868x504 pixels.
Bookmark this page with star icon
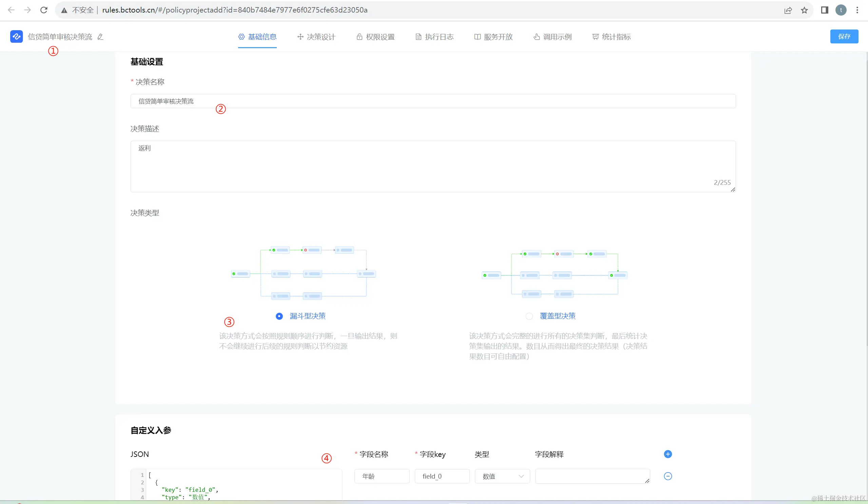pos(804,10)
